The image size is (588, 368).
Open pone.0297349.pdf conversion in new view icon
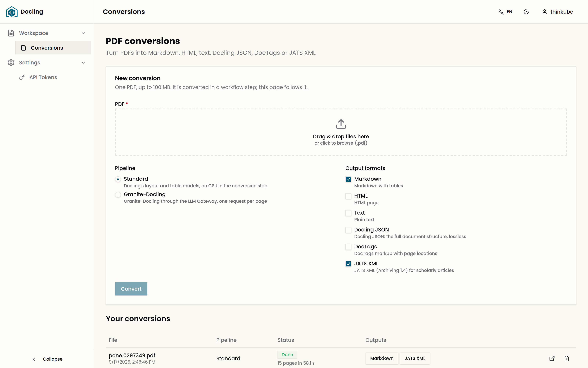(552, 358)
